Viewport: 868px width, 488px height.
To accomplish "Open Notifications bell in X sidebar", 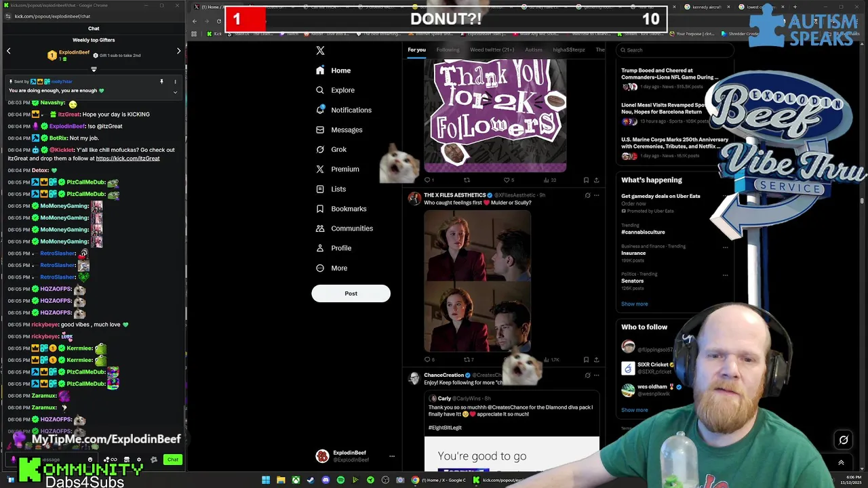I will pyautogui.click(x=343, y=110).
